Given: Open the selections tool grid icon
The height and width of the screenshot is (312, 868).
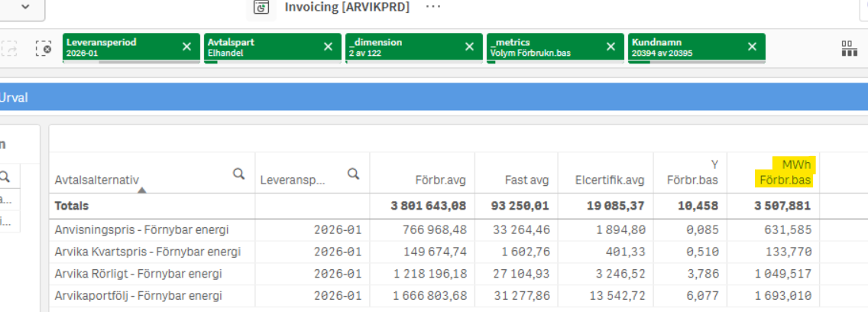Looking at the screenshot, I should (x=849, y=49).
